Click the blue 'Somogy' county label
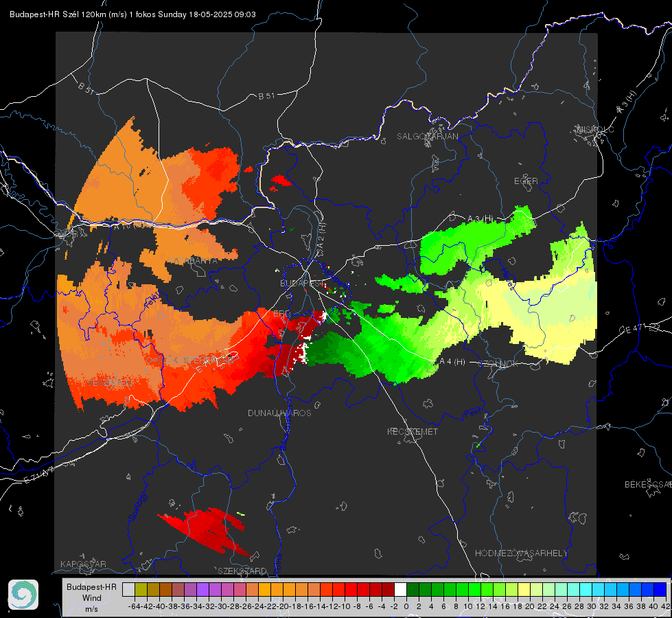Screen dimensions: 672x618 tap(137, 507)
